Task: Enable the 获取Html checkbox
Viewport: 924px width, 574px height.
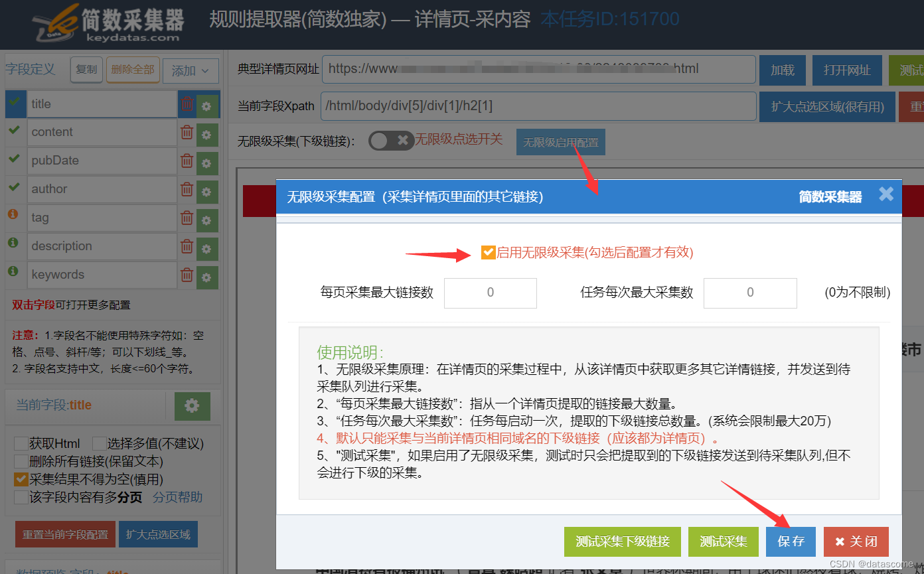Action: pyautogui.click(x=21, y=443)
